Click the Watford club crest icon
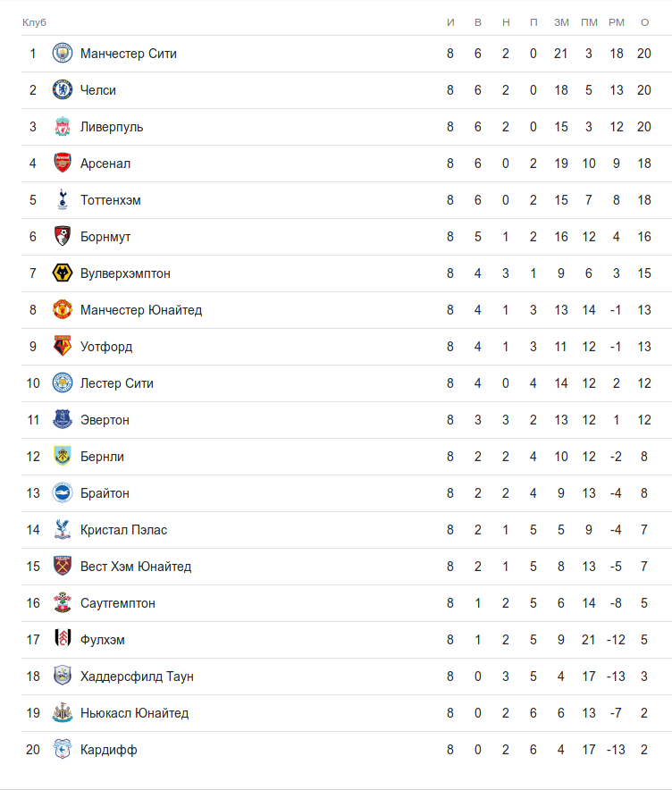672x790 pixels. pos(62,347)
